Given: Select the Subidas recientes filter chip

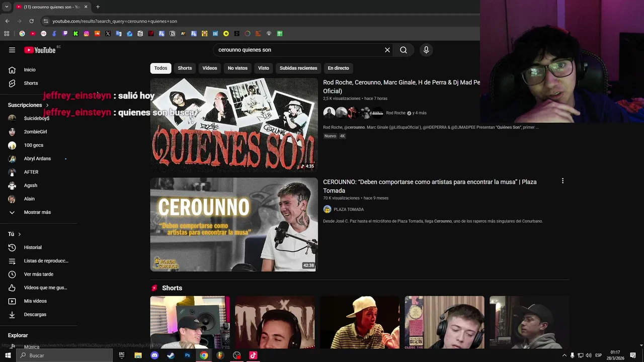Looking at the screenshot, I should tap(298, 68).
